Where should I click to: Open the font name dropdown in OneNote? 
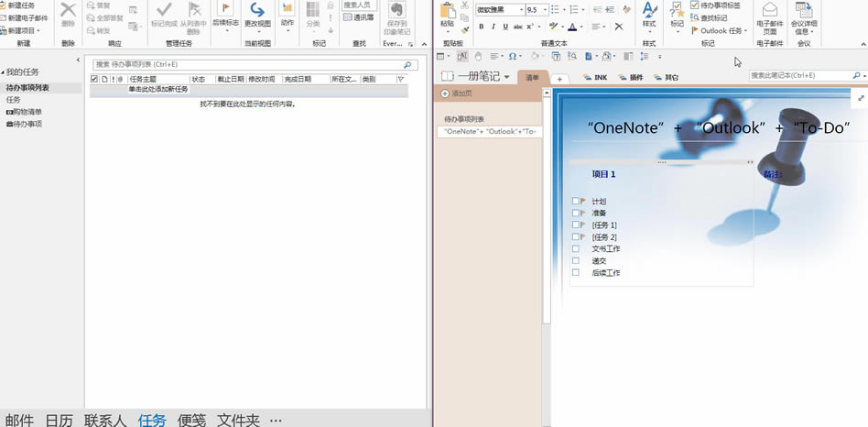coord(522,10)
